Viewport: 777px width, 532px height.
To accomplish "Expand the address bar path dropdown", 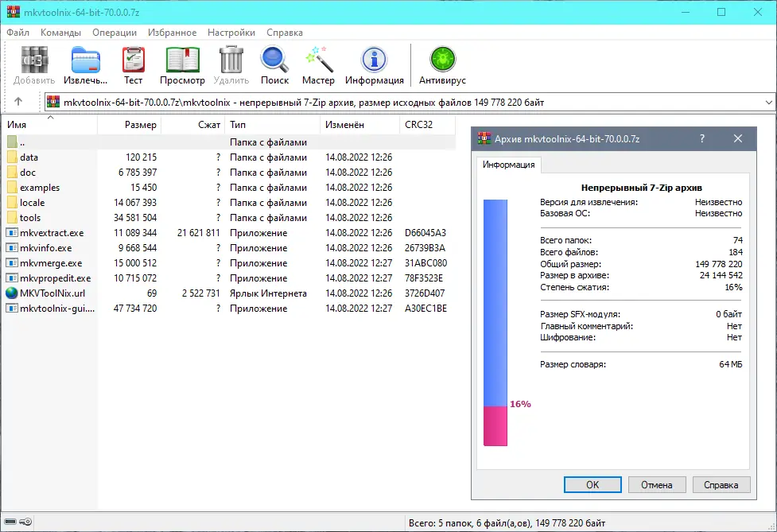I will (x=768, y=103).
